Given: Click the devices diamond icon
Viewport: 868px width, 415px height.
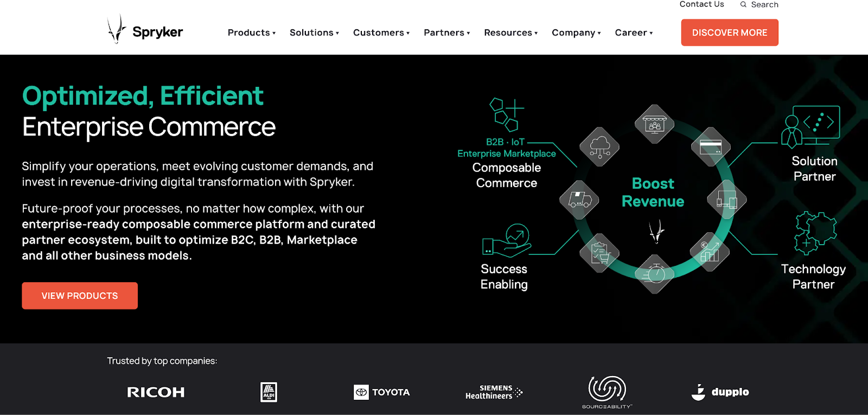Looking at the screenshot, I should pos(727,200).
